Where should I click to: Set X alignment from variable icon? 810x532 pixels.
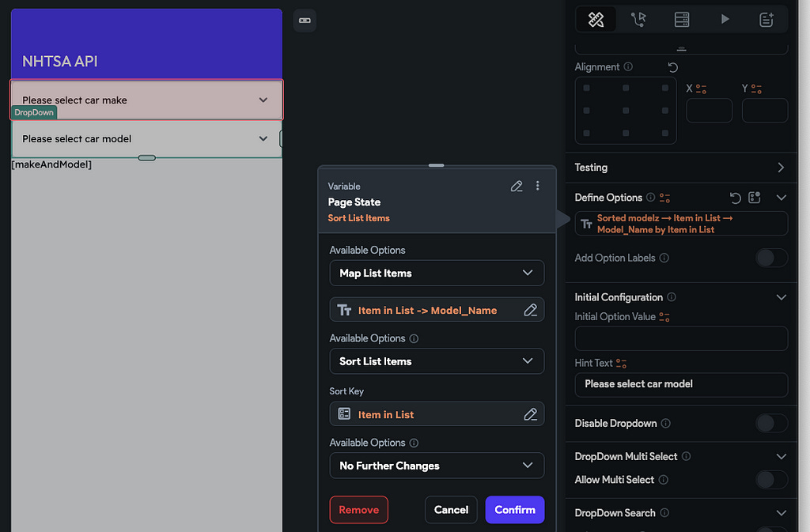point(701,89)
